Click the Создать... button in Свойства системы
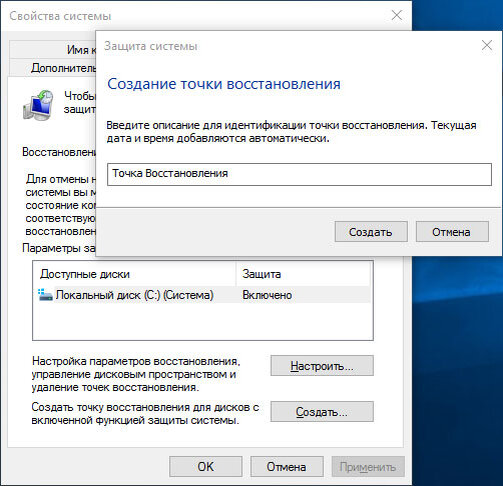This screenshot has width=503, height=486. click(x=322, y=412)
